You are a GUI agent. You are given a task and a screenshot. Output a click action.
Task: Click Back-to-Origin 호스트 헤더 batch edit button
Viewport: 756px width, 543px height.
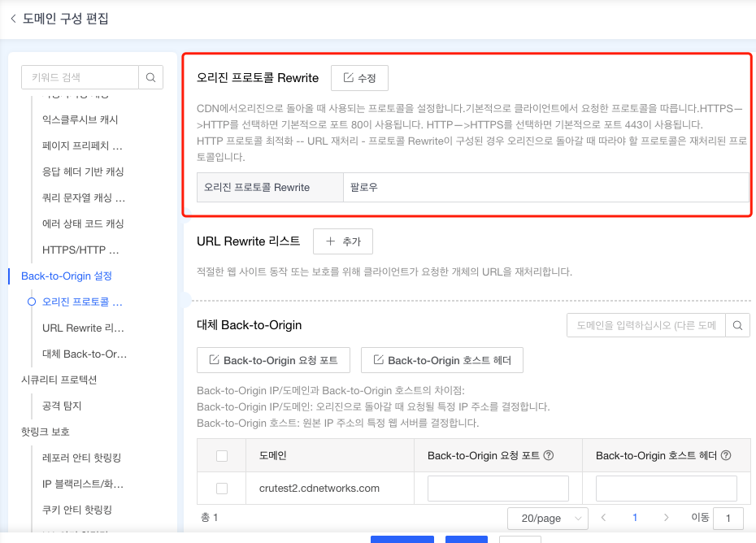point(441,360)
